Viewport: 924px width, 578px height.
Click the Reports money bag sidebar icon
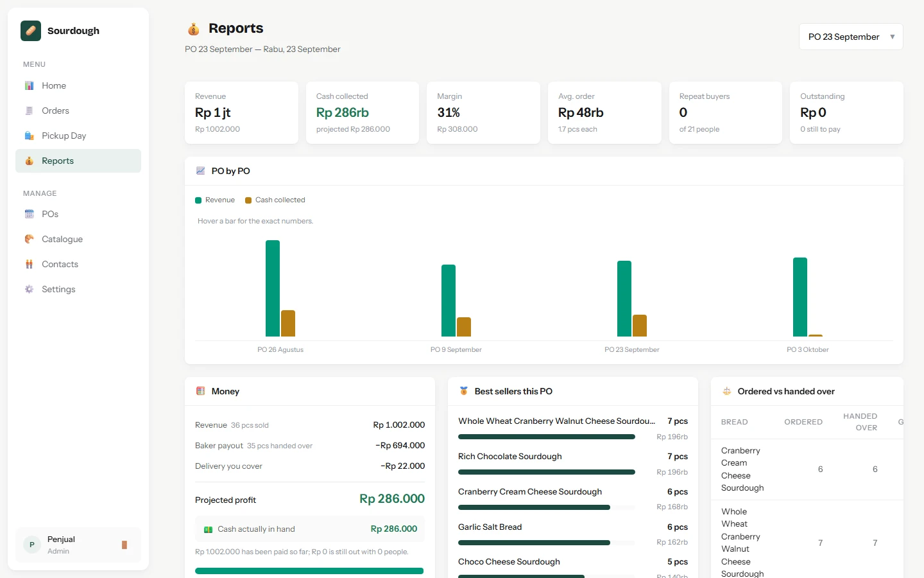29,161
